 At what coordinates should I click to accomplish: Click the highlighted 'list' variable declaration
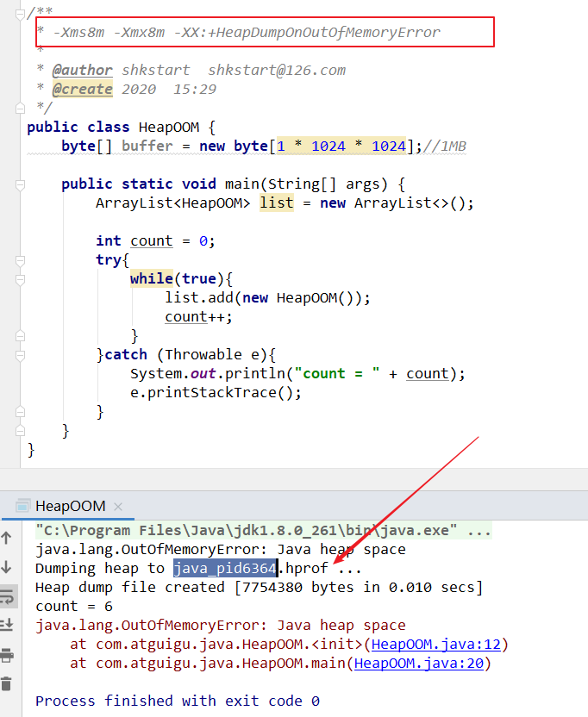pyautogui.click(x=277, y=203)
